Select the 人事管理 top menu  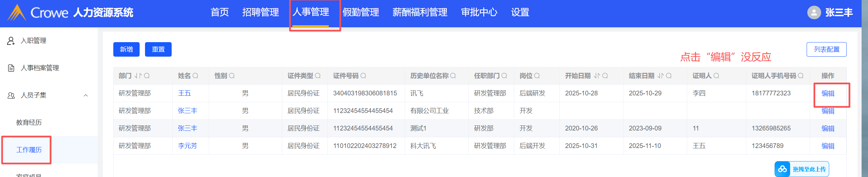(311, 12)
